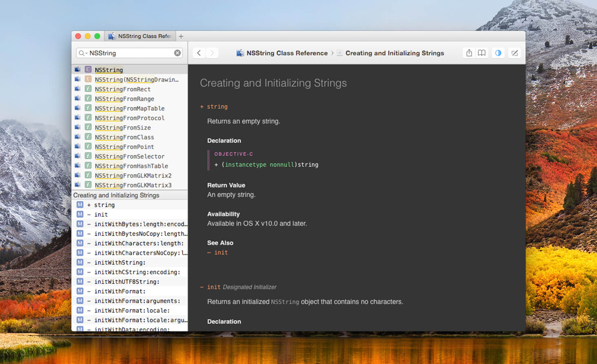Jump to initWithString: method

[x=130, y=262]
